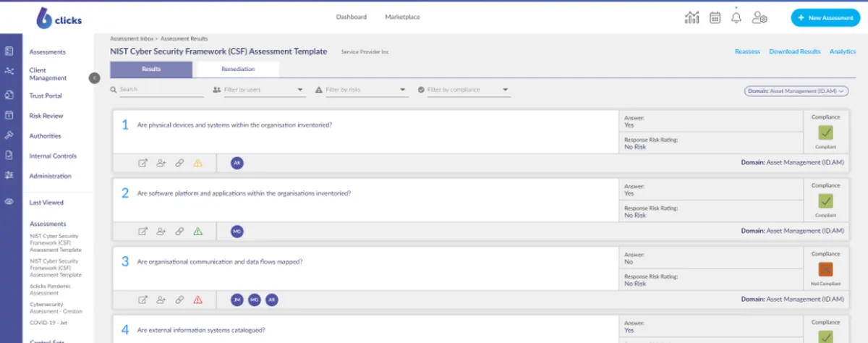Open notifications bell icon

click(736, 17)
